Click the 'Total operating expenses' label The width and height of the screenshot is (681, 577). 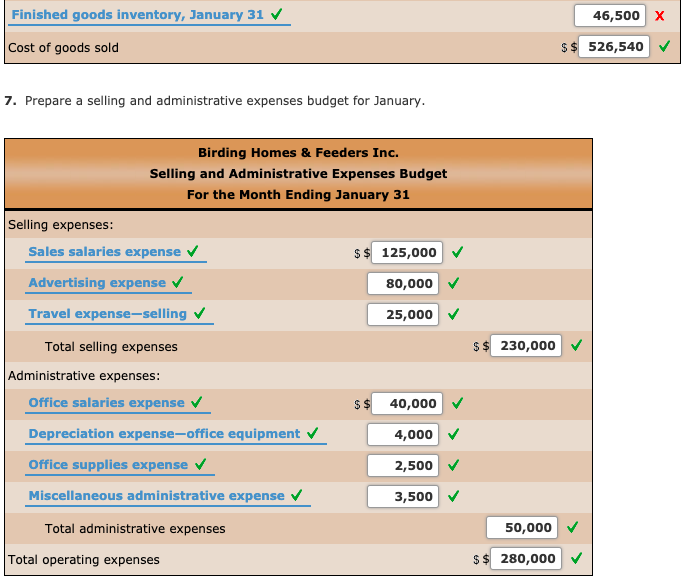point(84,560)
